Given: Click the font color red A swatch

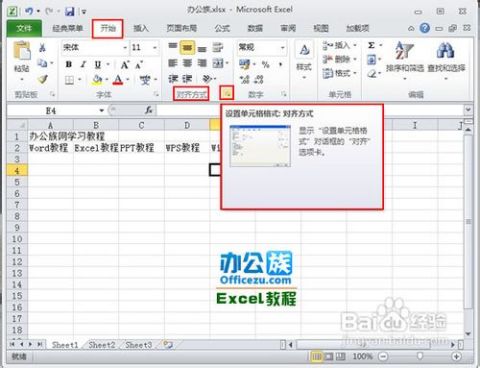Looking at the screenshot, I should pos(118,79).
